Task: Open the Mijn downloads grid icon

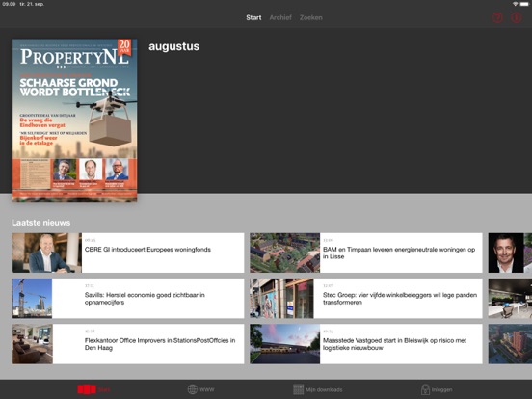Action: coord(298,389)
